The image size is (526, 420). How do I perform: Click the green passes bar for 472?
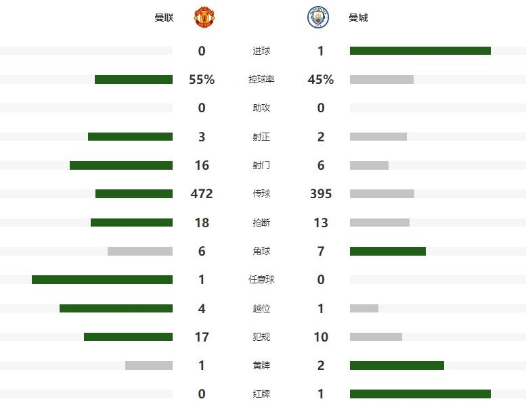(134, 193)
